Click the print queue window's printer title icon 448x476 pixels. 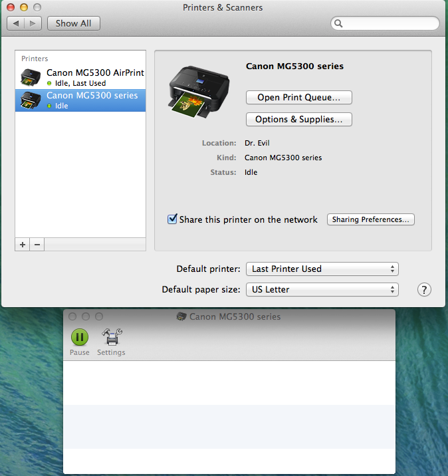point(181,316)
